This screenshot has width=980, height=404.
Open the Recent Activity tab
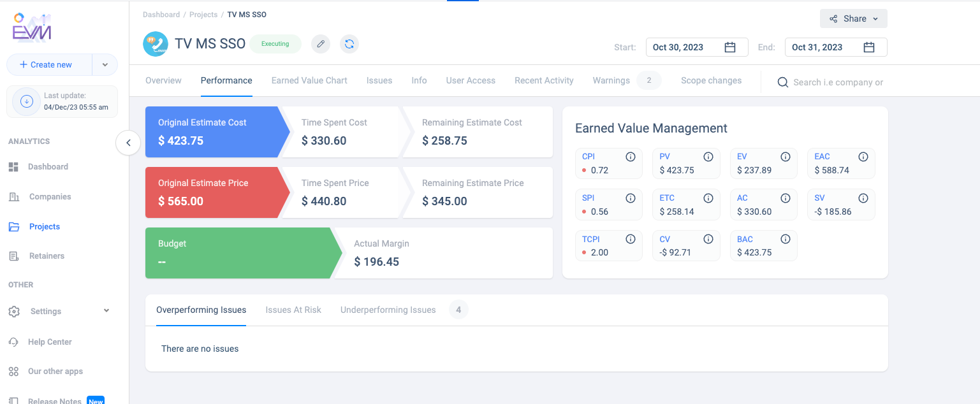tap(544, 80)
